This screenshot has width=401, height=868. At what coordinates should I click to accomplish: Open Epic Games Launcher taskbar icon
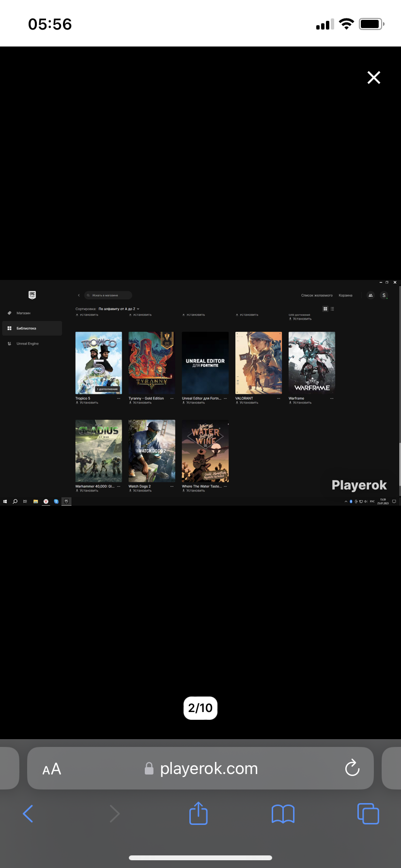[66, 501]
